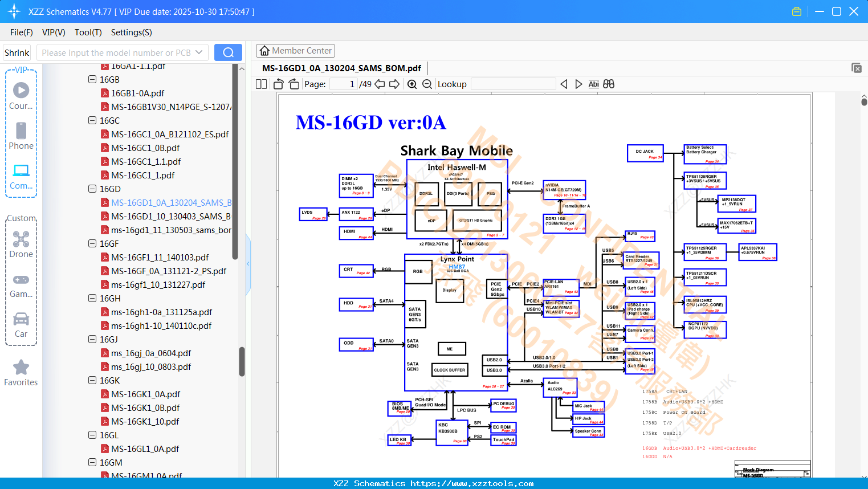Collapse the 16GL tree folder
868x489 pixels.
[x=92, y=435]
